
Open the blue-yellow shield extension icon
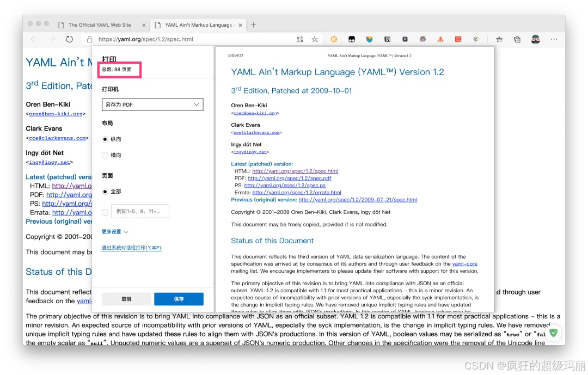[x=369, y=39]
